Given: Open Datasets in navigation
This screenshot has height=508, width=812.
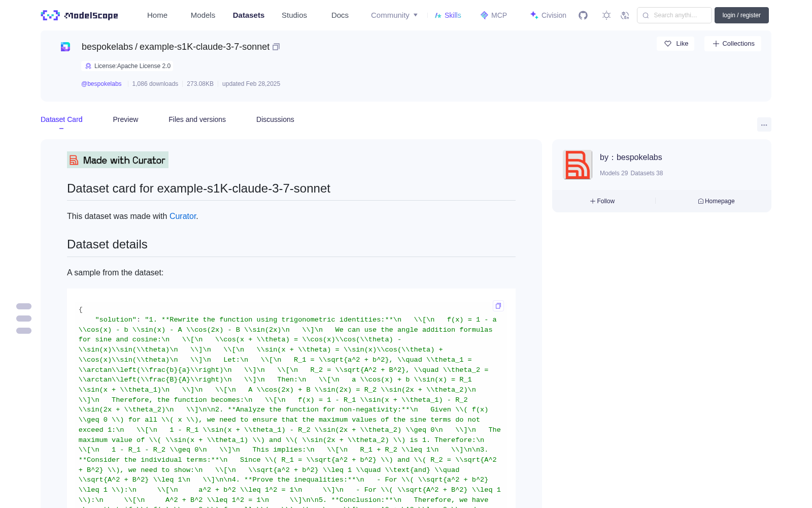Looking at the screenshot, I should coord(249,15).
